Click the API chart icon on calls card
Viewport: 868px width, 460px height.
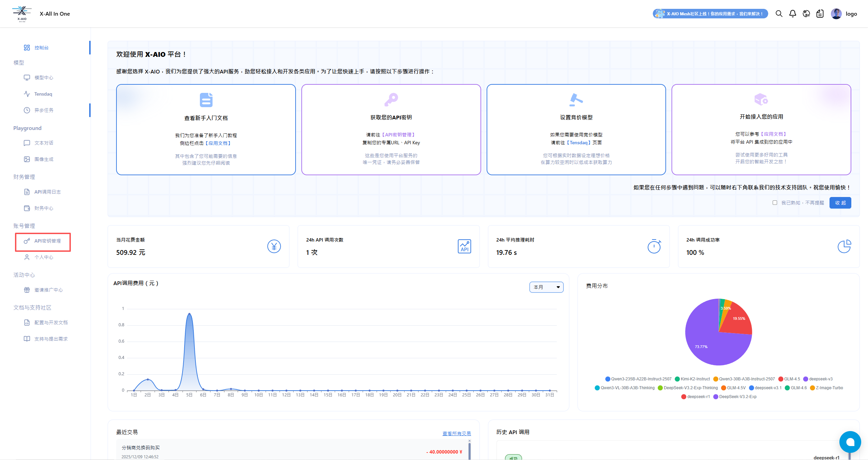[x=464, y=246]
